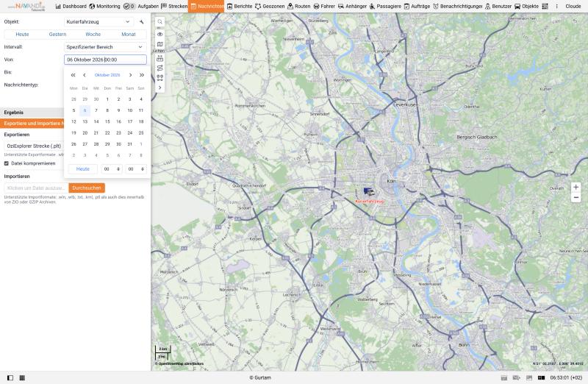This screenshot has width=588, height=384.
Task: Zoom out on the map
Action: pos(576,197)
